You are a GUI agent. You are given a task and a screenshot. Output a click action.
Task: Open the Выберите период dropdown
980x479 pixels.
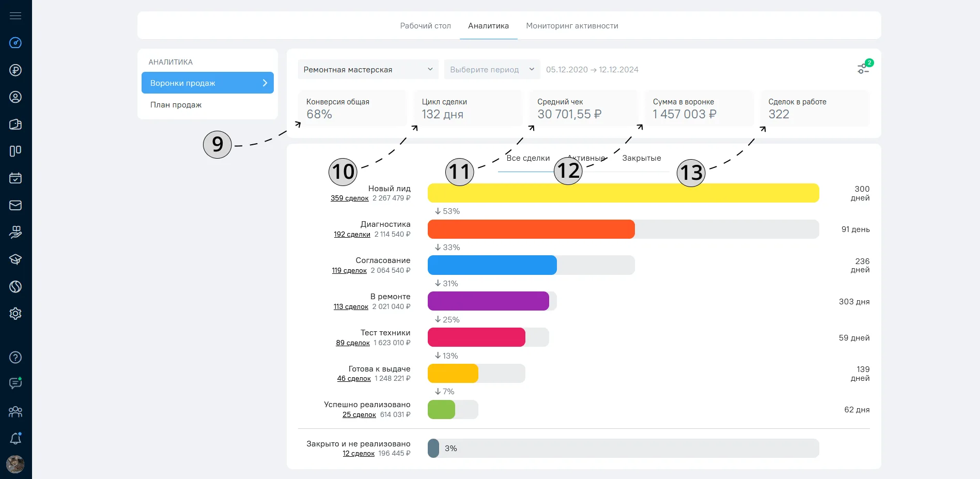(492, 69)
